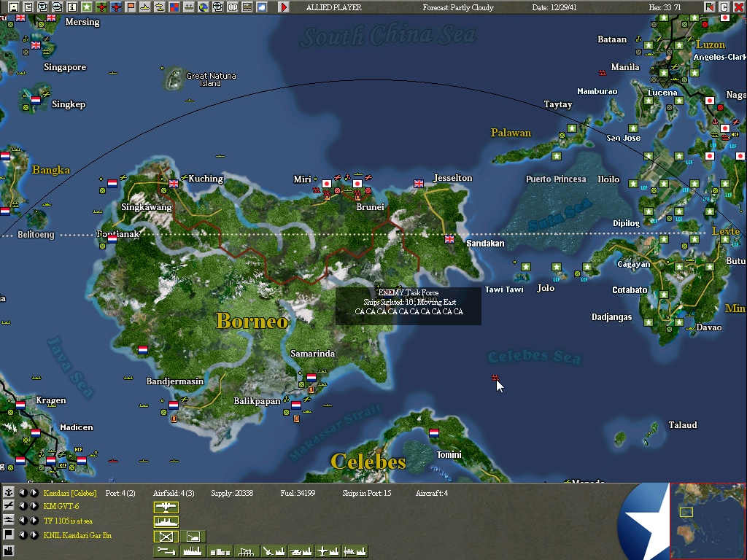Click right arrow beside TF 1105

point(34,521)
